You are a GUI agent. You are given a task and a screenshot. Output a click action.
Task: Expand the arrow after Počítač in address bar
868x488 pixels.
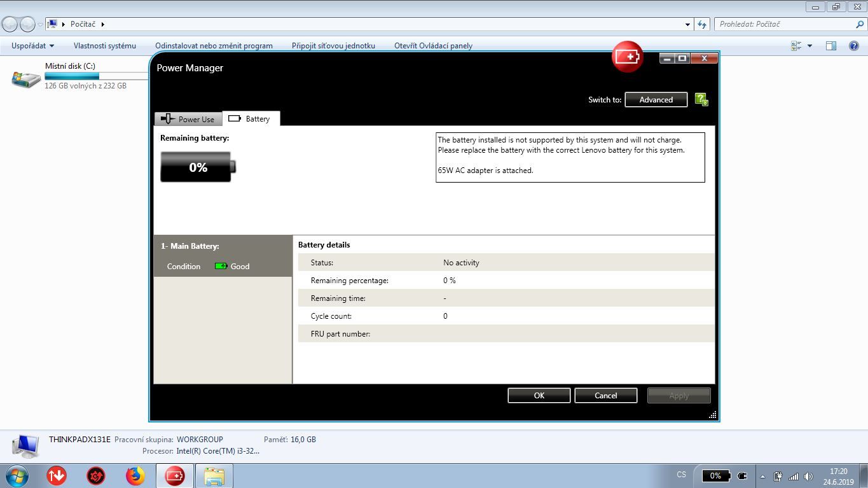tap(102, 24)
